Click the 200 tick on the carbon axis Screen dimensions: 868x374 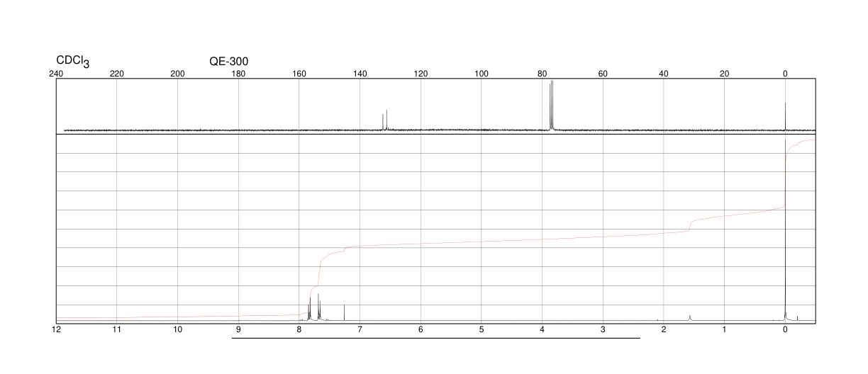click(x=178, y=74)
